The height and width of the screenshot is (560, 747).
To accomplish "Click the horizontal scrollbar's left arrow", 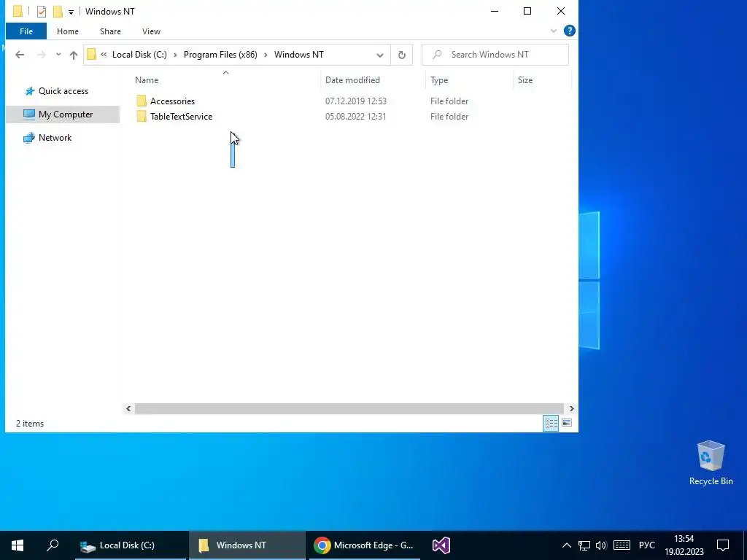I will coord(128,408).
